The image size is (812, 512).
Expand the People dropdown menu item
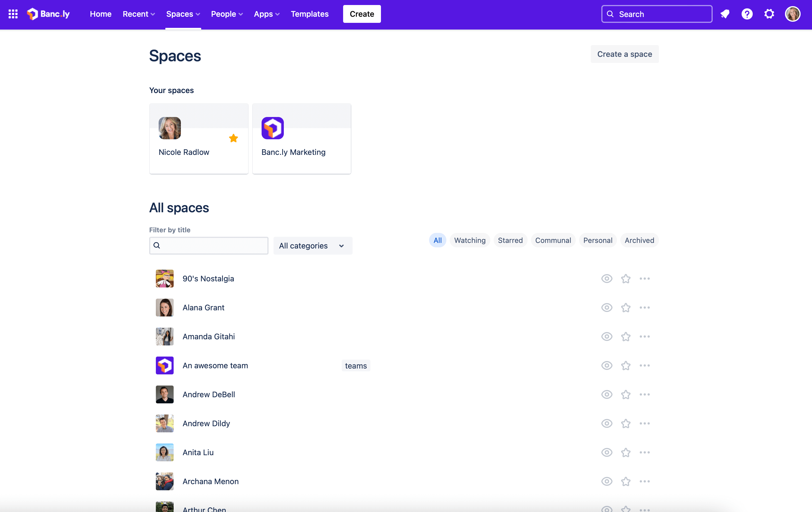pos(227,14)
